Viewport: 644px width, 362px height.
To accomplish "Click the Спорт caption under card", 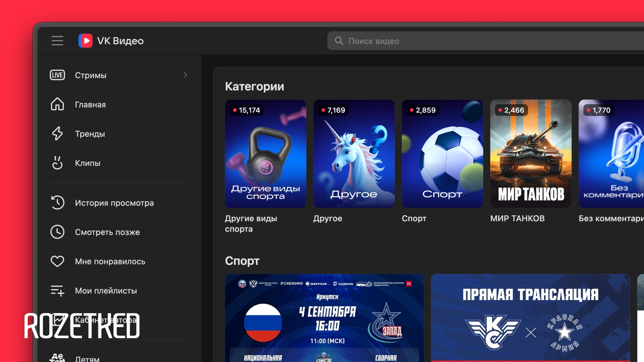I will pos(414,219).
